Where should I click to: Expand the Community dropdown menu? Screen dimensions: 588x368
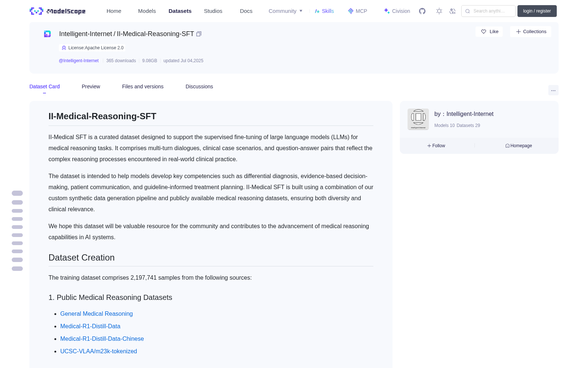pos(286,11)
